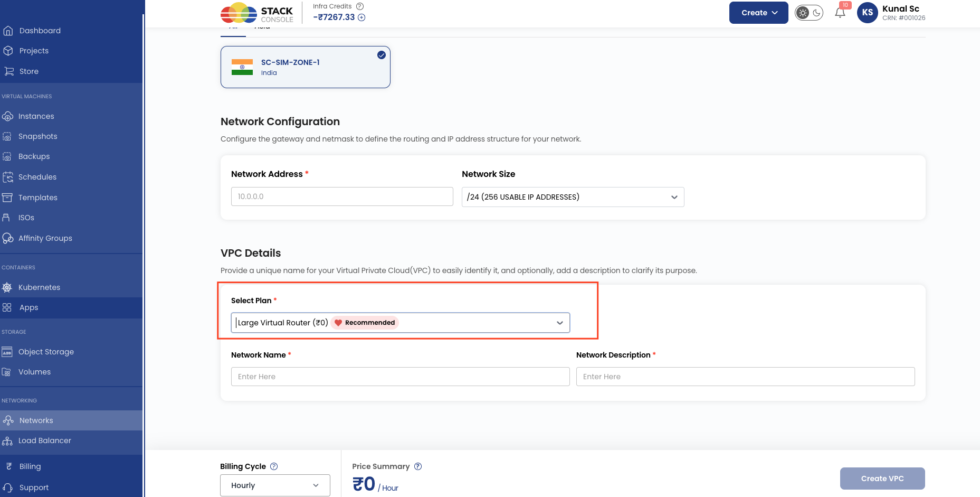Open Schedules from the sidebar
Image resolution: width=980 pixels, height=497 pixels.
tap(37, 177)
